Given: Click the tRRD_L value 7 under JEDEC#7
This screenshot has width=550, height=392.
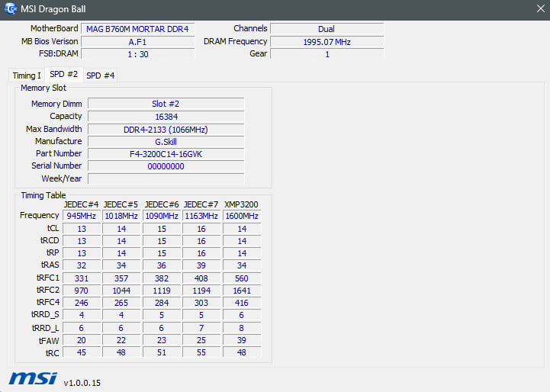Looking at the screenshot, I should [201, 328].
